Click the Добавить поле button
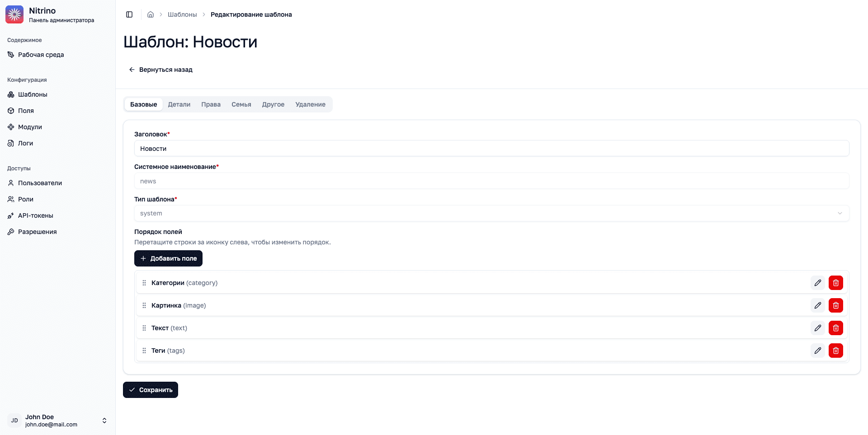The width and height of the screenshot is (868, 435). (168, 258)
